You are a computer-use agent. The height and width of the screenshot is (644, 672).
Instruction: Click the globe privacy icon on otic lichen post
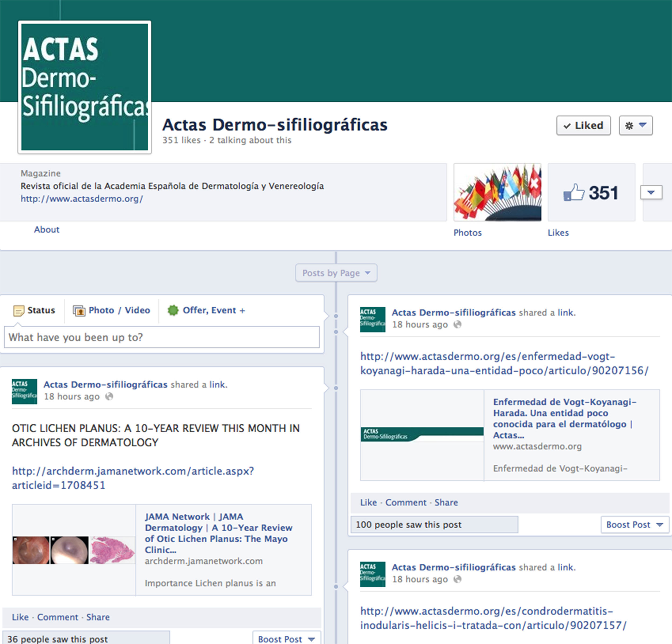[109, 397]
